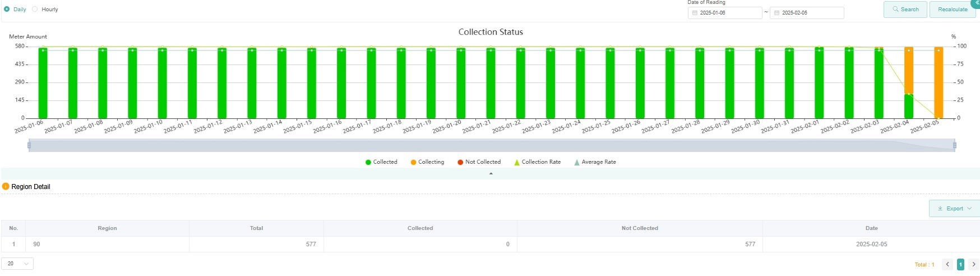The image size is (980, 276).
Task: Toggle the Collection Rate legend triangle
Action: point(517,162)
